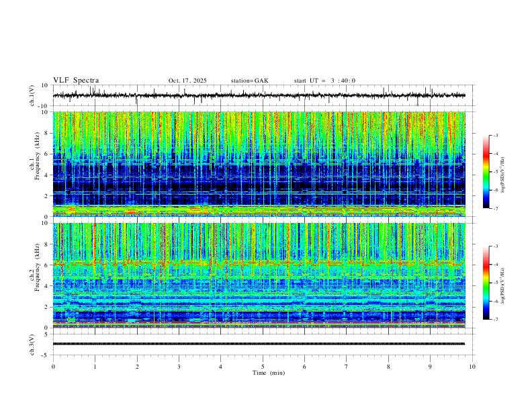
Task: Click the "10" tick on ch.1(V) axis
Action: point(44,85)
